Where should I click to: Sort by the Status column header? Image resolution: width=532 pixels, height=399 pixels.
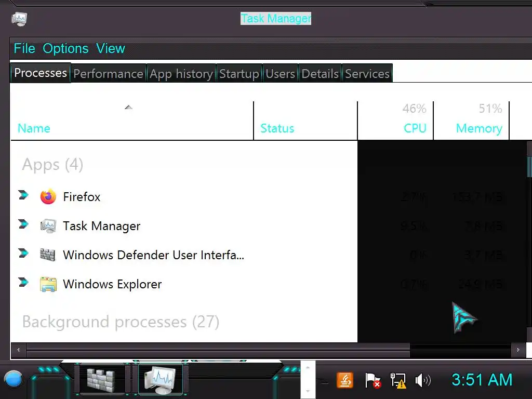277,128
